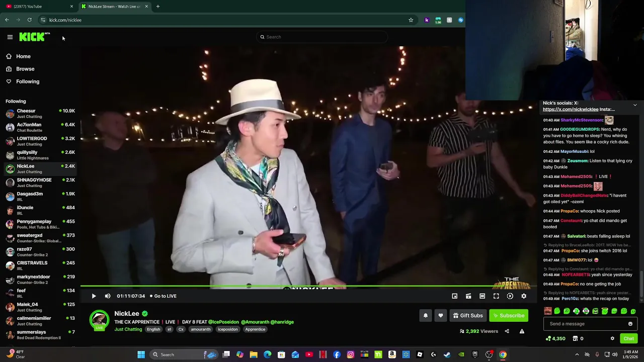The width and height of the screenshot is (644, 362).
Task: Open LOWTIERGOD channel
Action: pos(39,141)
